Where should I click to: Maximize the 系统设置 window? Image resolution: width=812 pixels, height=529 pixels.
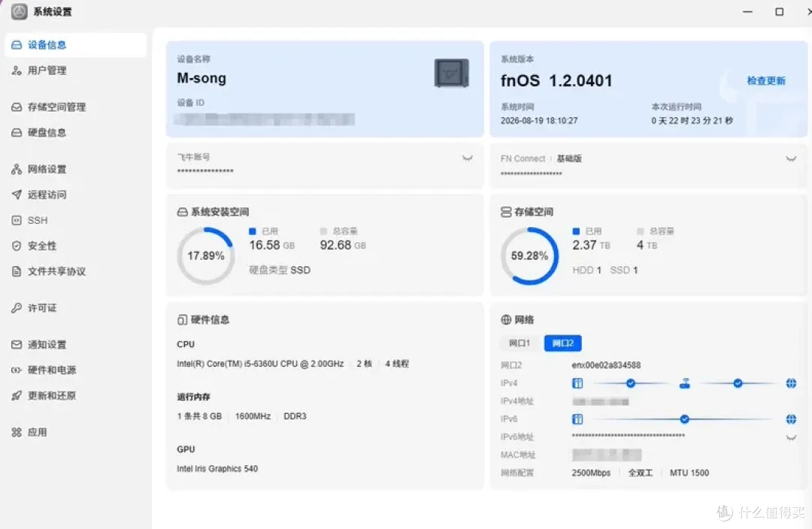point(779,11)
